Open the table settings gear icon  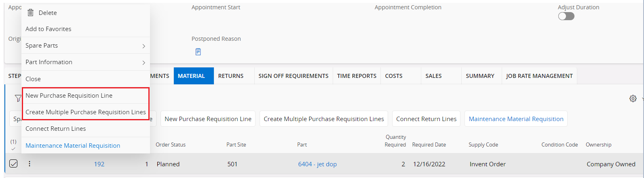(633, 98)
